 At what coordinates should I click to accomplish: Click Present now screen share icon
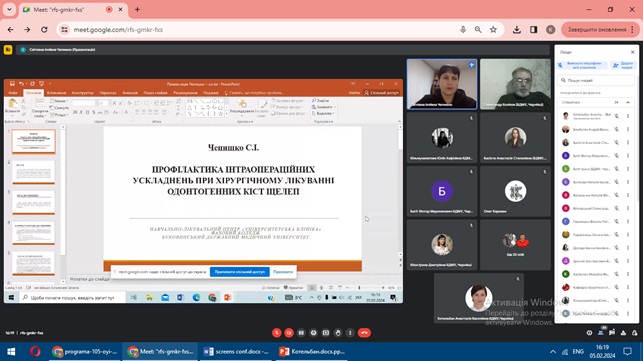point(326,333)
